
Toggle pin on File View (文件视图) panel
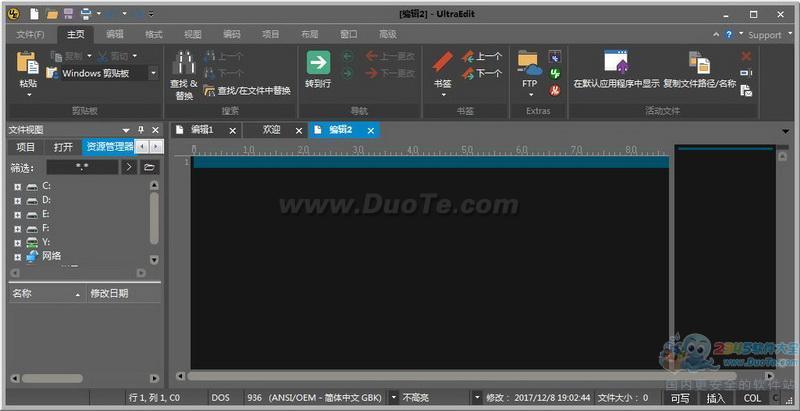pyautogui.click(x=141, y=130)
